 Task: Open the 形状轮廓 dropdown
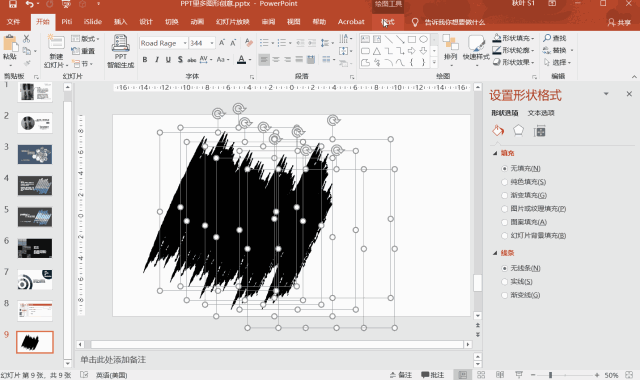click(513, 50)
